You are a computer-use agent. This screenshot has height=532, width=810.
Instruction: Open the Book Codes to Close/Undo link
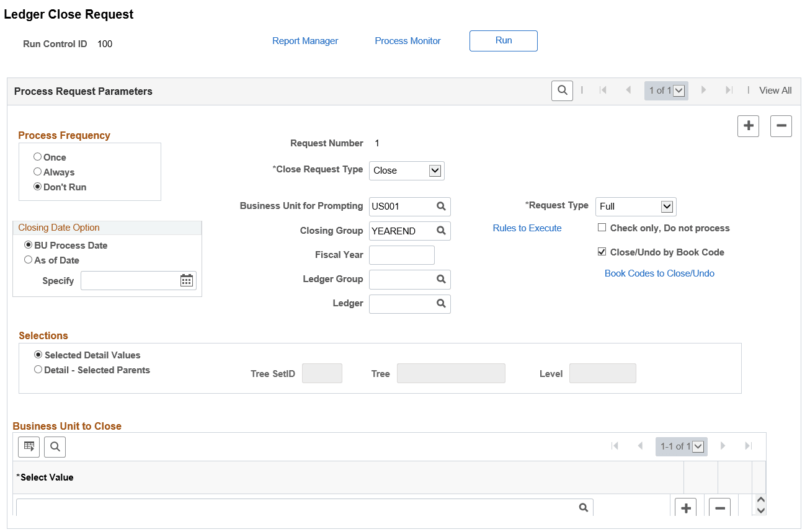[659, 273]
